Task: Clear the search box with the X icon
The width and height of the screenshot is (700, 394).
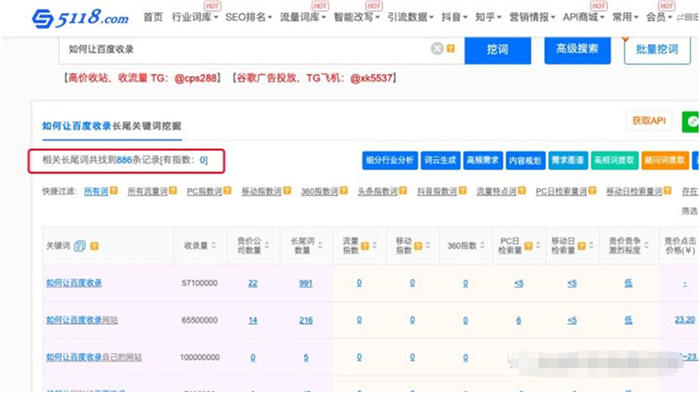Action: [437, 48]
